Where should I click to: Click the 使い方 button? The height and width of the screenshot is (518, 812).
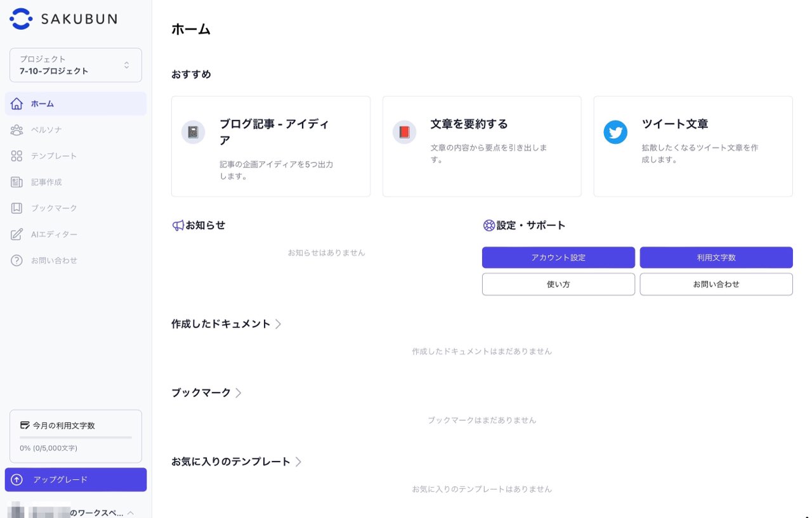coord(558,284)
